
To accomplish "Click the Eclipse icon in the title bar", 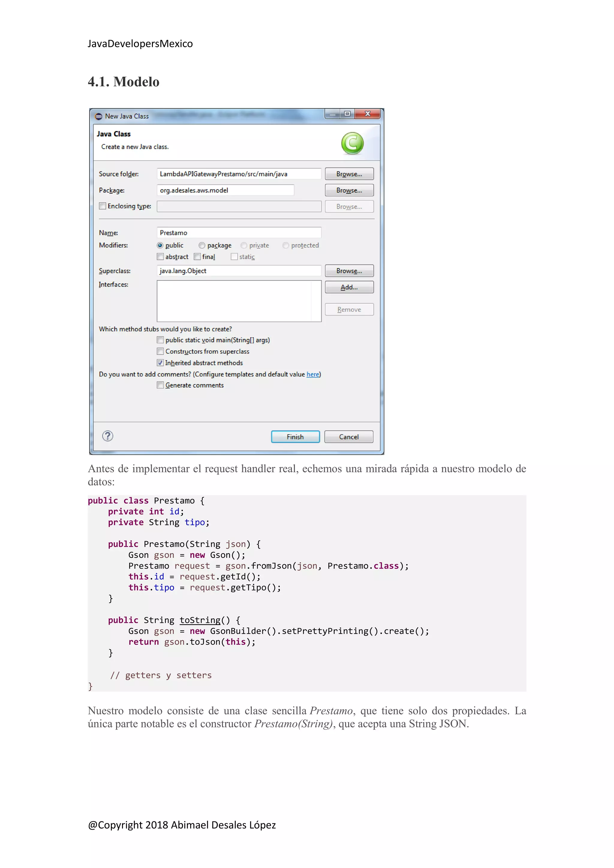I will click(99, 116).
